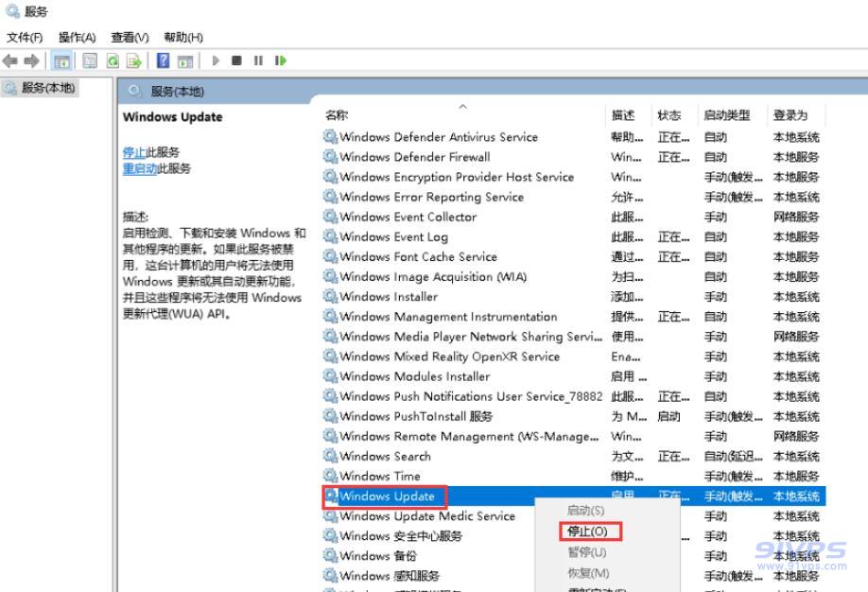The width and height of the screenshot is (868, 592).
Task: Select the Windows 安全中心服务 name
Action: [401, 535]
